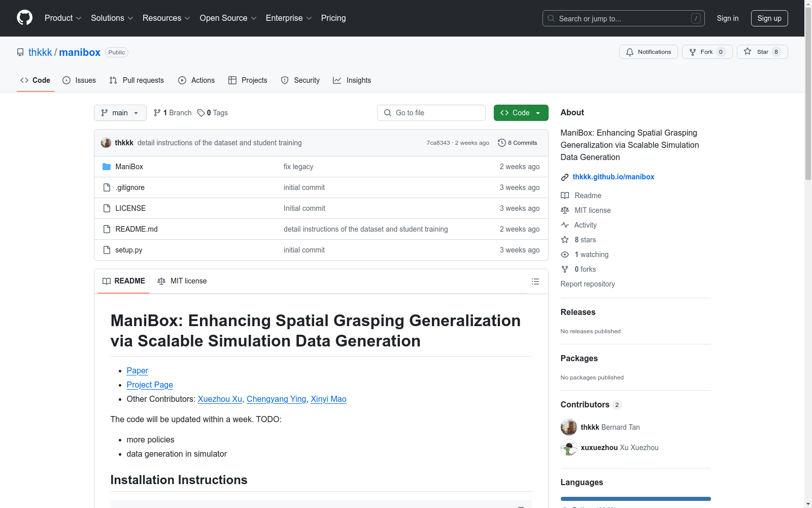Click the clock icon beside 8 Commits

[502, 143]
